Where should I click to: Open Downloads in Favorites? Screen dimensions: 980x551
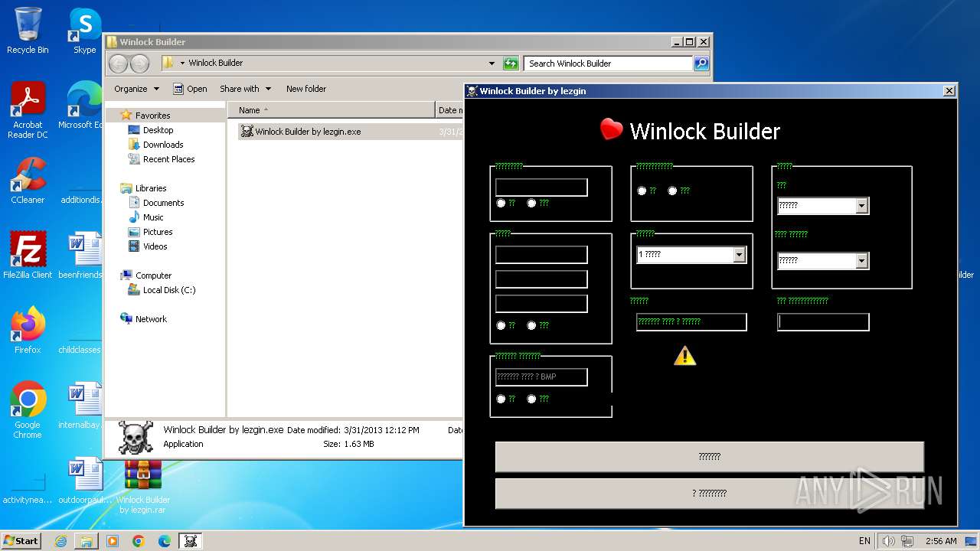tap(163, 145)
